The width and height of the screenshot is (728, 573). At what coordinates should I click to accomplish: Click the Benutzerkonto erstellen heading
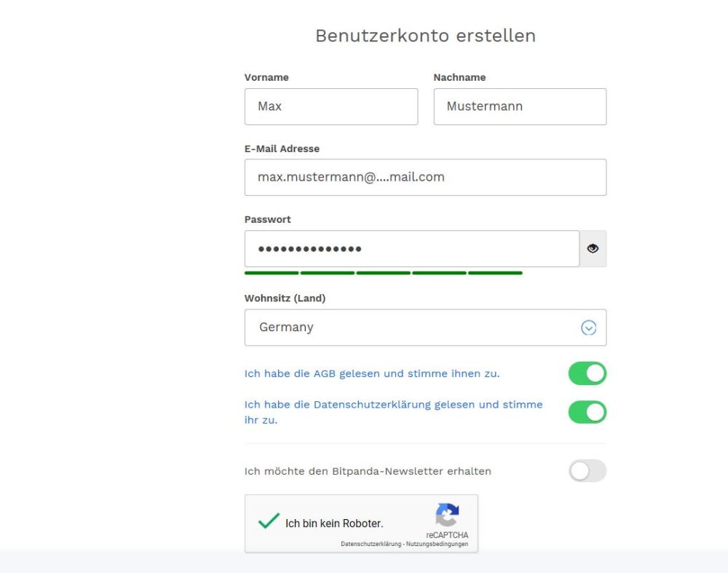(425, 36)
